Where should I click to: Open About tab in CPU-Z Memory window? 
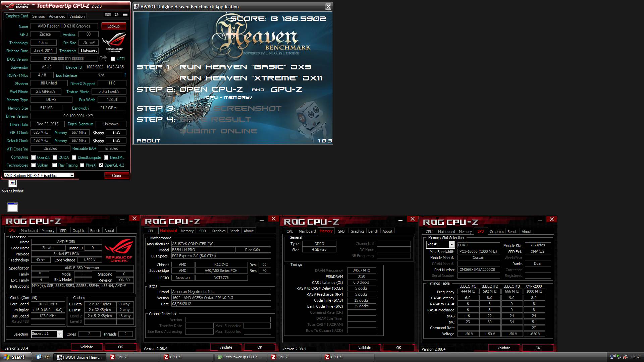pyautogui.click(x=387, y=231)
